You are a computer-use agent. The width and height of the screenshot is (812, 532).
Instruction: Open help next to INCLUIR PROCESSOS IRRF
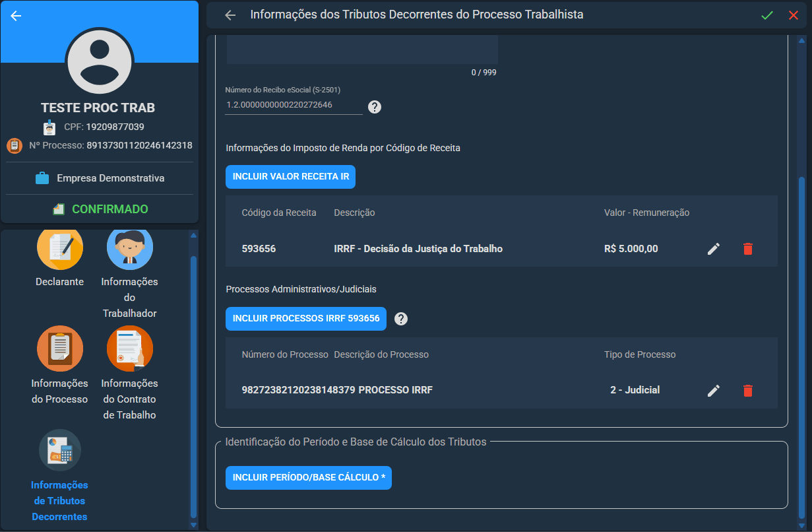tap(401, 319)
